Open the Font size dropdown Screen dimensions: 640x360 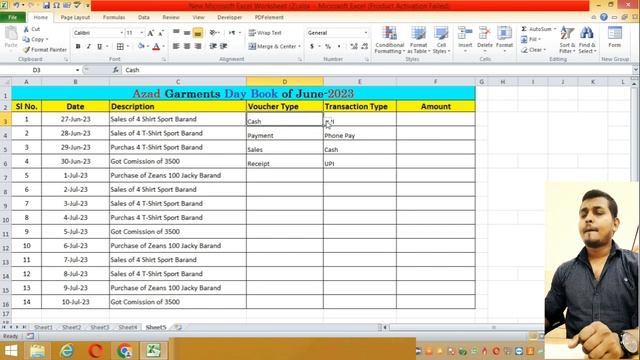142,33
